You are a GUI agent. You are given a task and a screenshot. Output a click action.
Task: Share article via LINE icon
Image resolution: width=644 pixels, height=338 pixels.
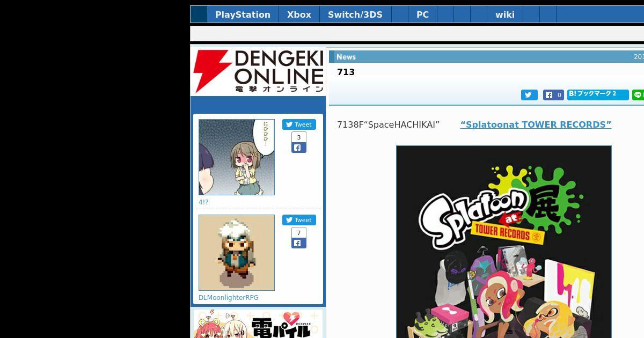tap(638, 95)
